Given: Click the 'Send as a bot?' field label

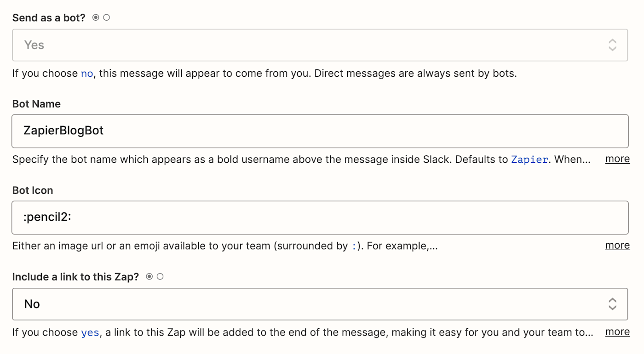Looking at the screenshot, I should pyautogui.click(x=49, y=18).
